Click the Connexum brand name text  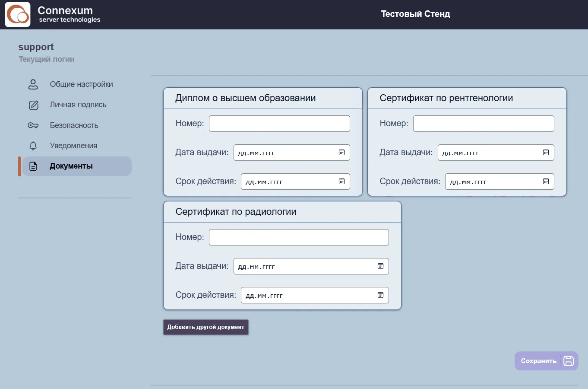65,10
